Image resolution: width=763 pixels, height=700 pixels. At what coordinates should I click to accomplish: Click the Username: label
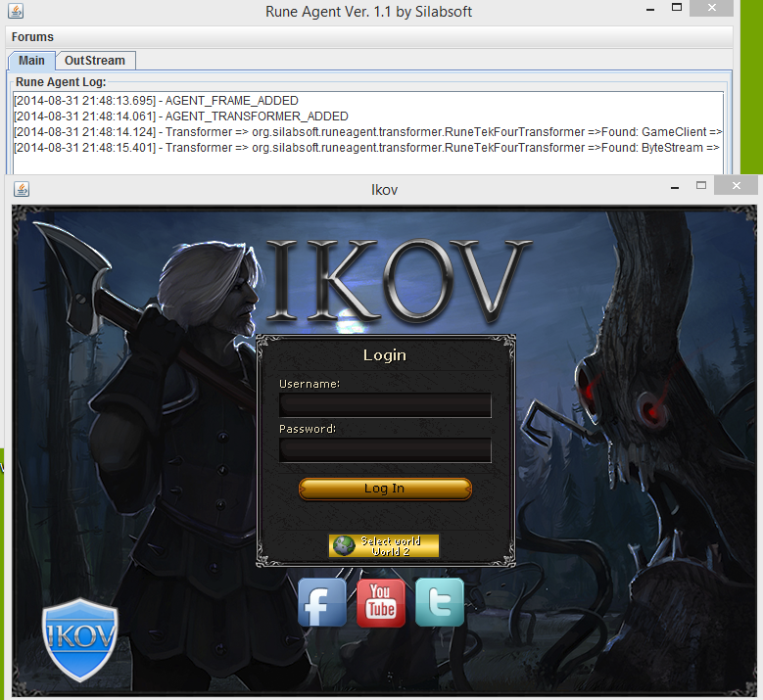[310, 384]
